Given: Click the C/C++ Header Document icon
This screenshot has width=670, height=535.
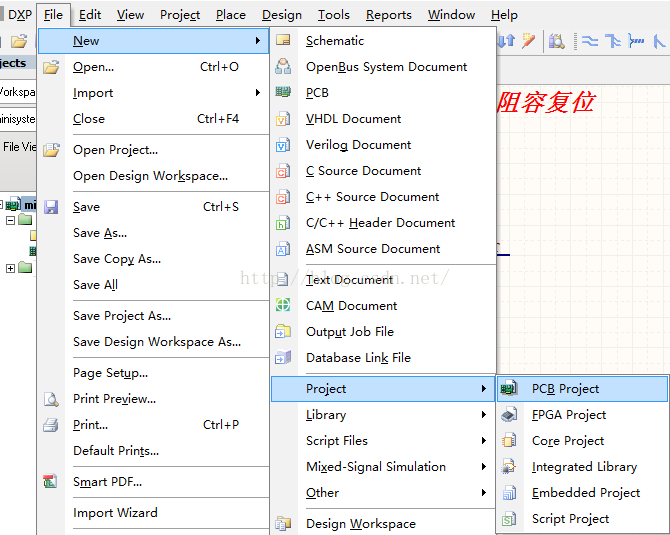Looking at the screenshot, I should (x=283, y=223).
